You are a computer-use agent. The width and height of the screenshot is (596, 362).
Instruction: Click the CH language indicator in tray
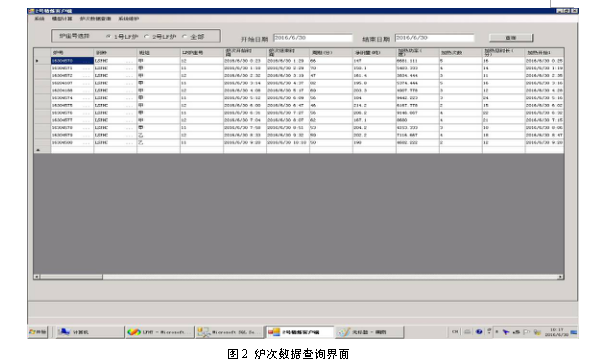coord(455,332)
